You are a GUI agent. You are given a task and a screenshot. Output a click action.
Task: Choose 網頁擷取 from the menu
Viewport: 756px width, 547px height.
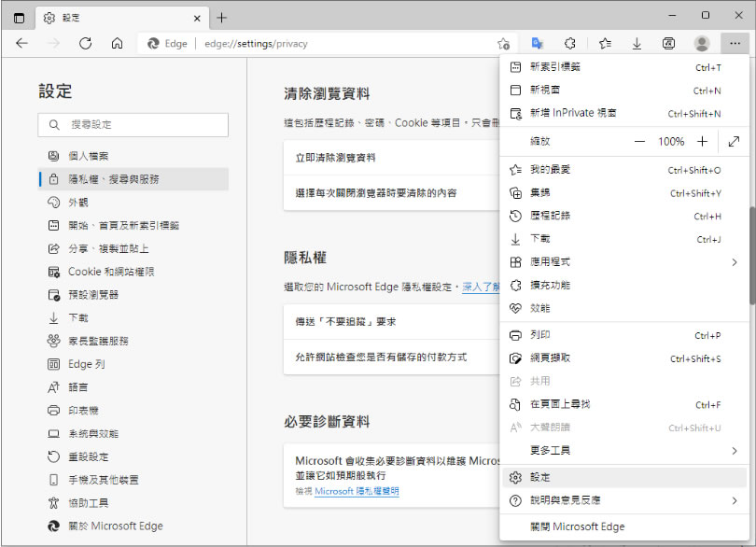pos(623,358)
